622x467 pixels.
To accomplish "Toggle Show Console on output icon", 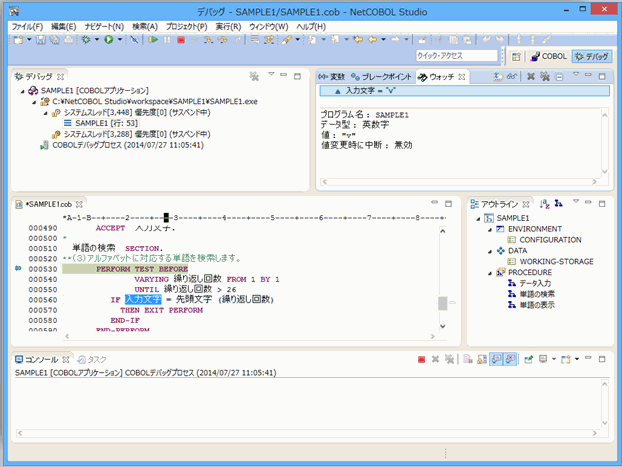I will click(496, 359).
